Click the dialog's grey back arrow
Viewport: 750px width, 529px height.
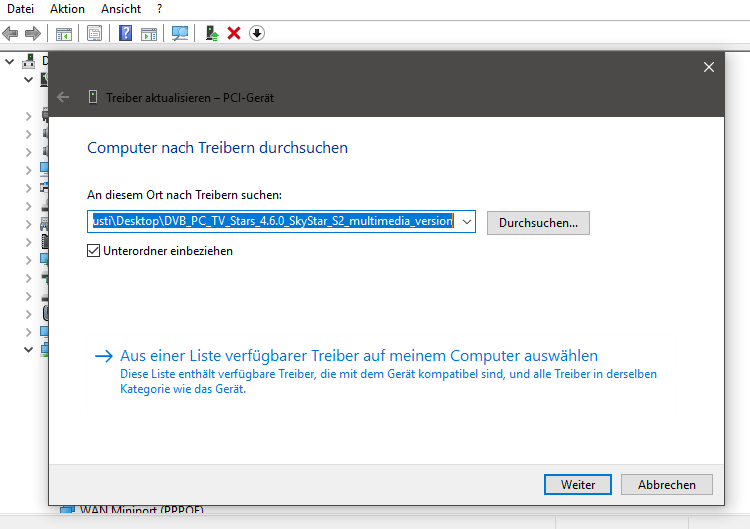click(x=63, y=98)
